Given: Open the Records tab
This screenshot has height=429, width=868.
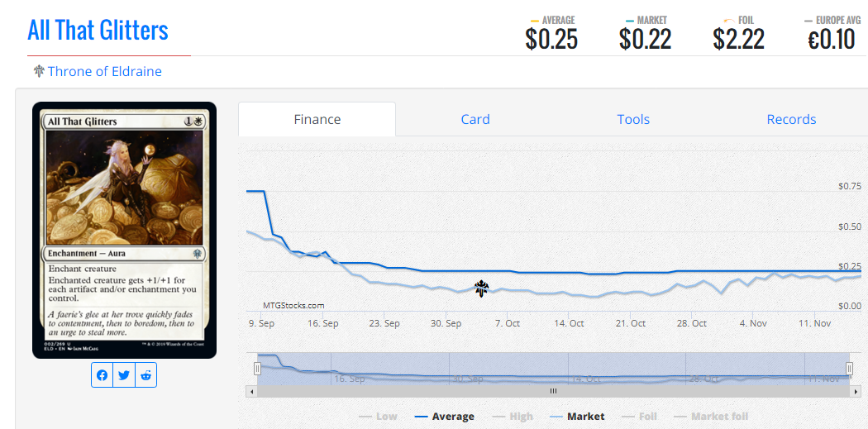Looking at the screenshot, I should coord(791,119).
